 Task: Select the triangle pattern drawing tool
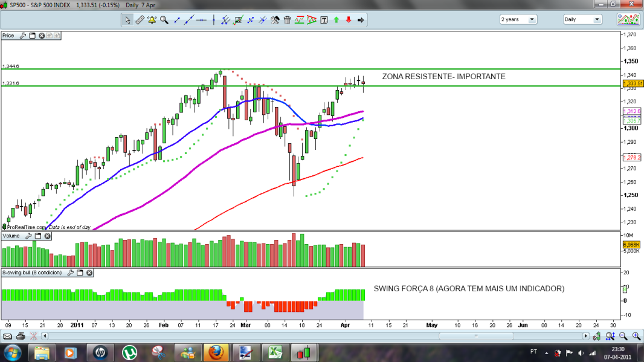point(312,20)
